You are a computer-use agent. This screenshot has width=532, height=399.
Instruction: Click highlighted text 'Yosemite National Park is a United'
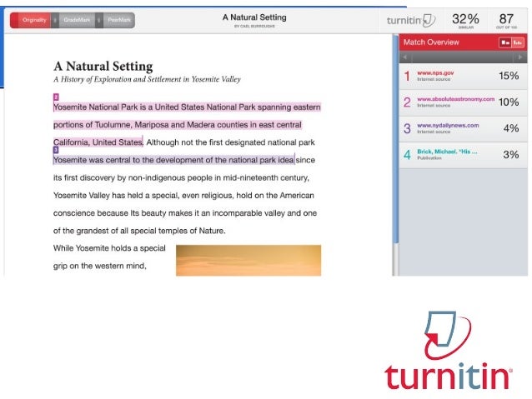click(x=116, y=107)
